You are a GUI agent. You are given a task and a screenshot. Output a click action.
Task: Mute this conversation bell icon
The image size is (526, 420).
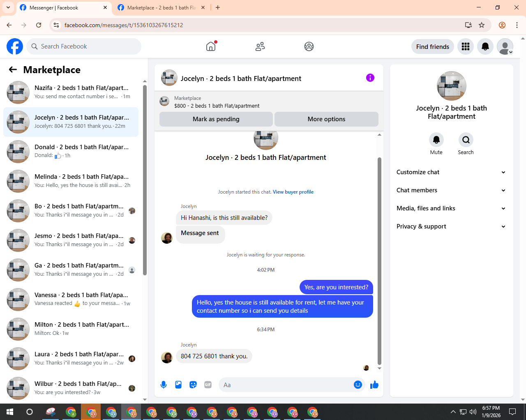click(x=436, y=140)
